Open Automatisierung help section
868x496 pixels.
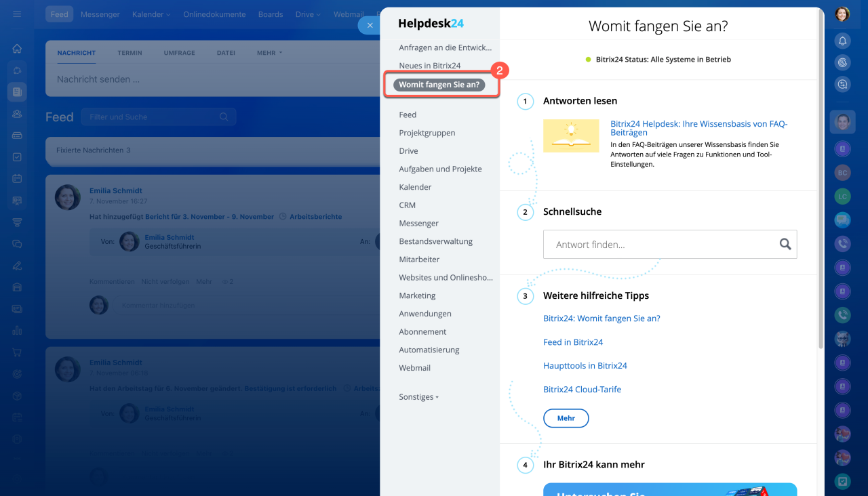(x=429, y=350)
